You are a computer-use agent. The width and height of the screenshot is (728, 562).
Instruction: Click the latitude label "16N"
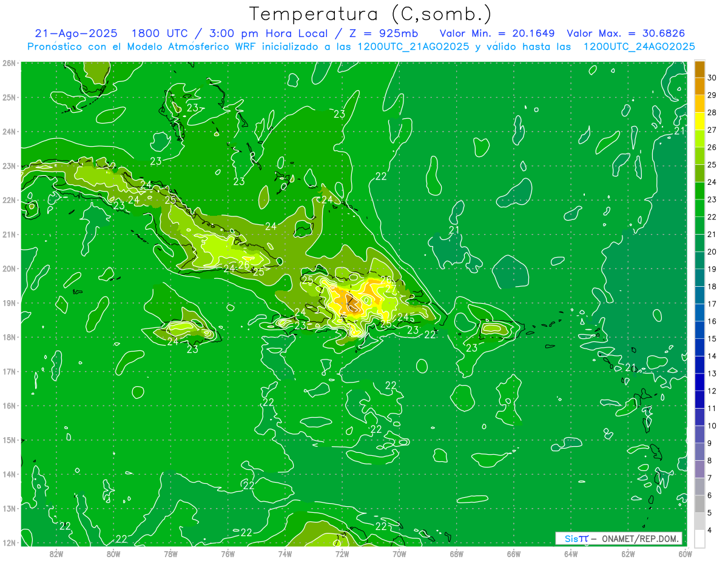coord(9,406)
